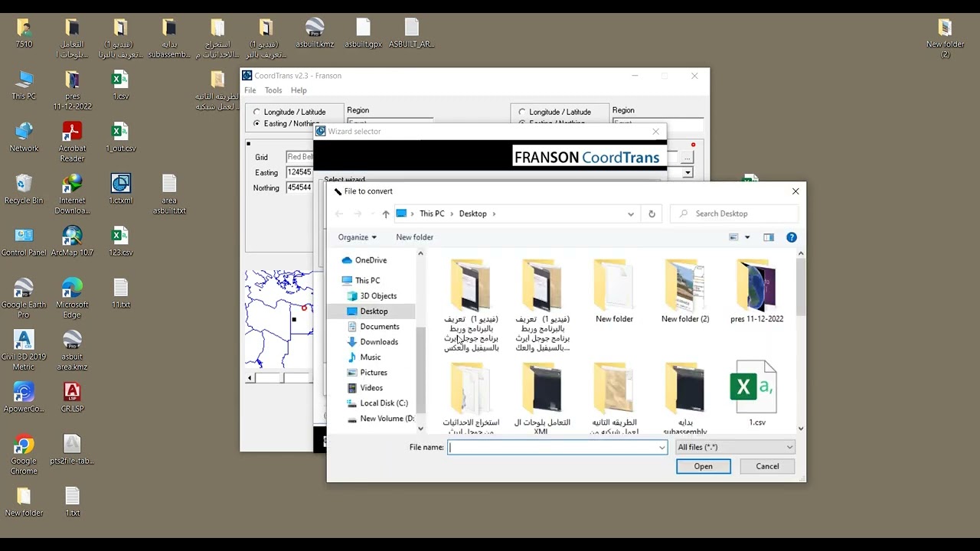Click the CoordTrans map horizontal scrollbar
The width and height of the screenshot is (980, 551).
coord(279,378)
